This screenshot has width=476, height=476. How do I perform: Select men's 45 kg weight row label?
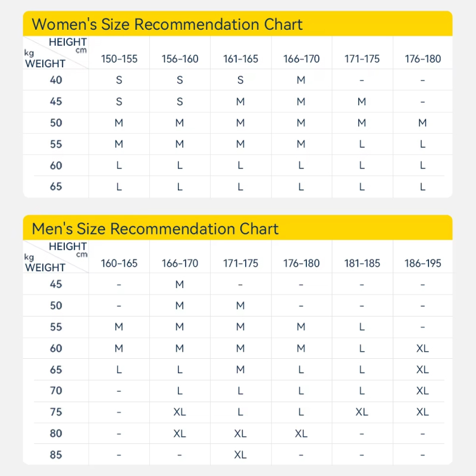56,284
